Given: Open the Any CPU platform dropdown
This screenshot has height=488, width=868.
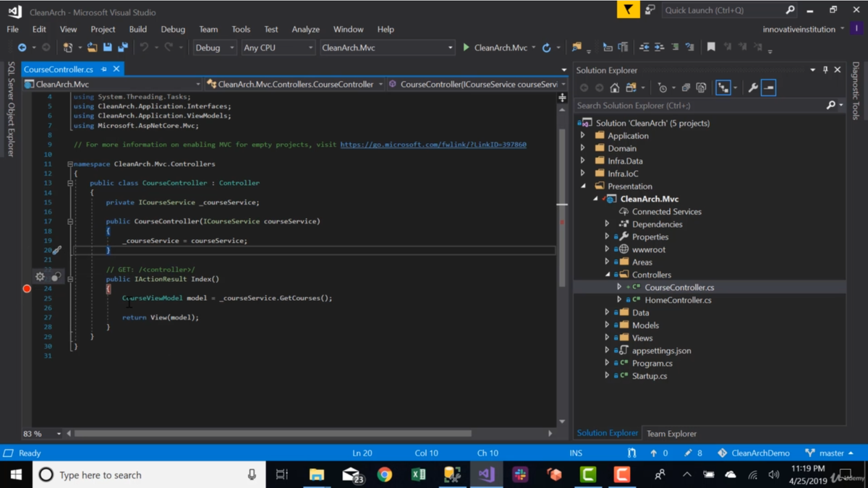Looking at the screenshot, I should coord(278,48).
